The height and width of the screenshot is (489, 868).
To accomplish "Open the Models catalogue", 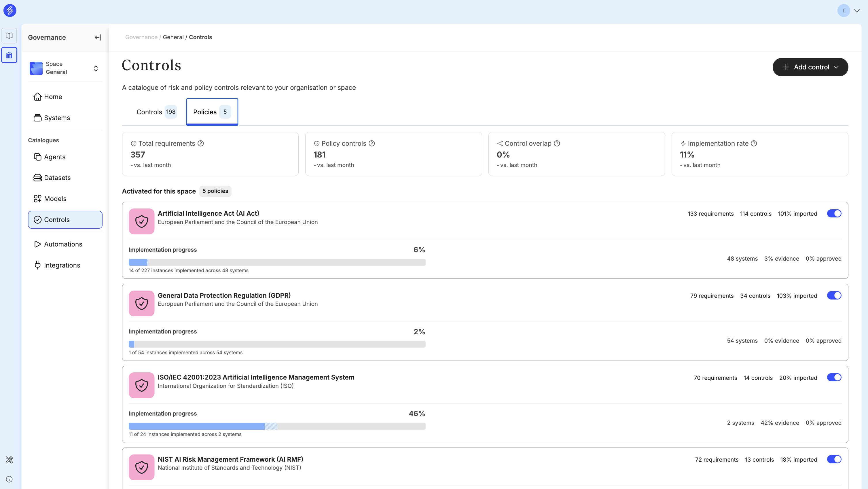I will pos(65,198).
